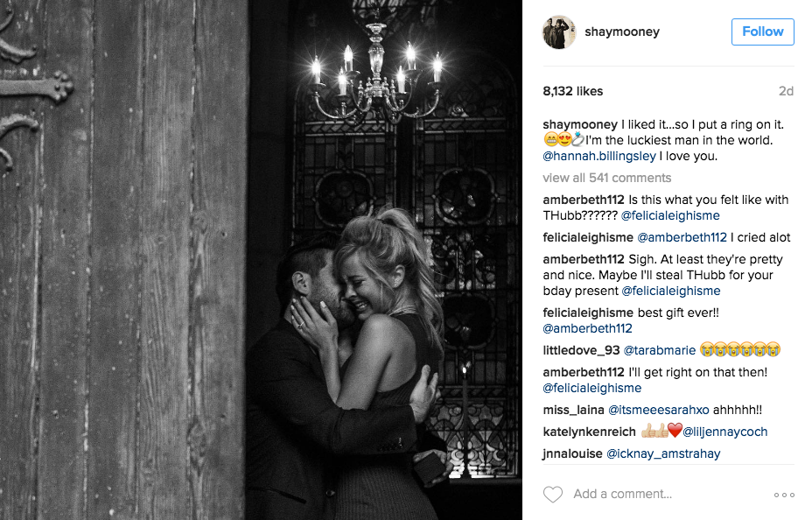Open the felicialeighisme username on the 'I cried alot' comment
The image size is (812, 520).
[x=588, y=237]
